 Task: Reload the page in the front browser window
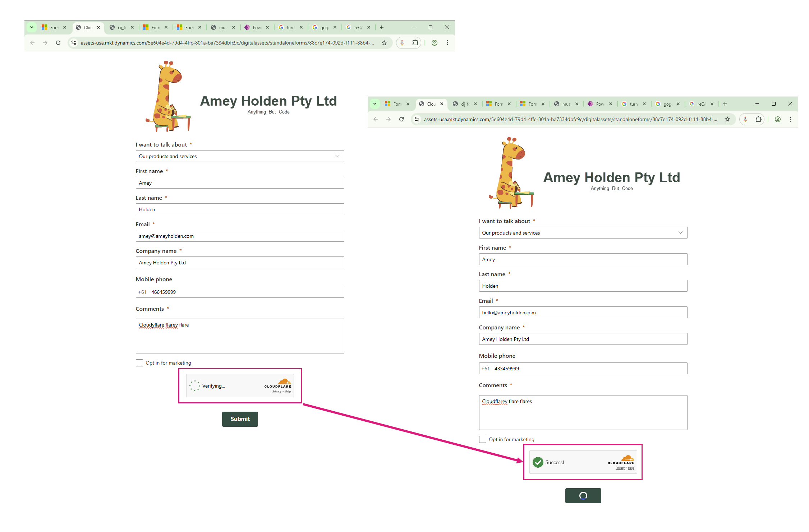point(401,119)
